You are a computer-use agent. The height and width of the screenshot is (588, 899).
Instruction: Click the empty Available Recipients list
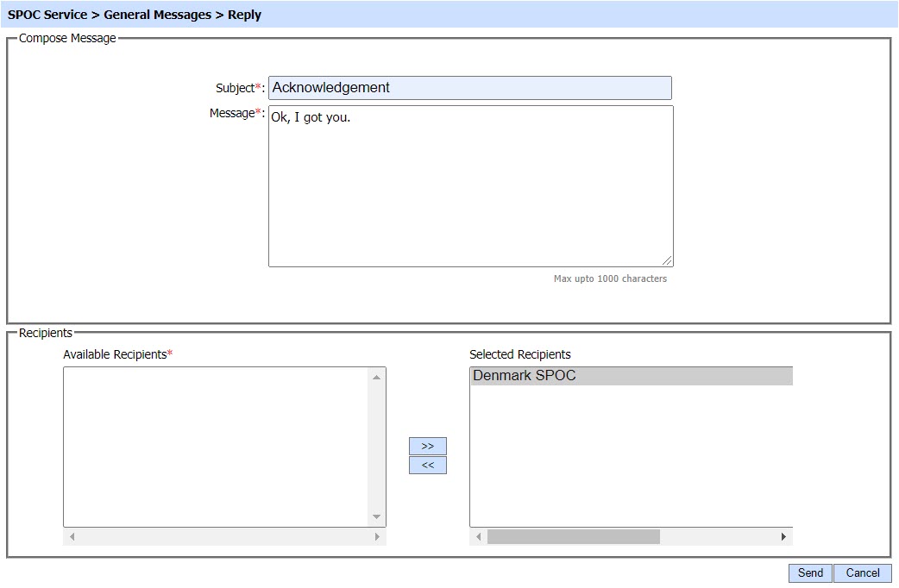pos(216,447)
